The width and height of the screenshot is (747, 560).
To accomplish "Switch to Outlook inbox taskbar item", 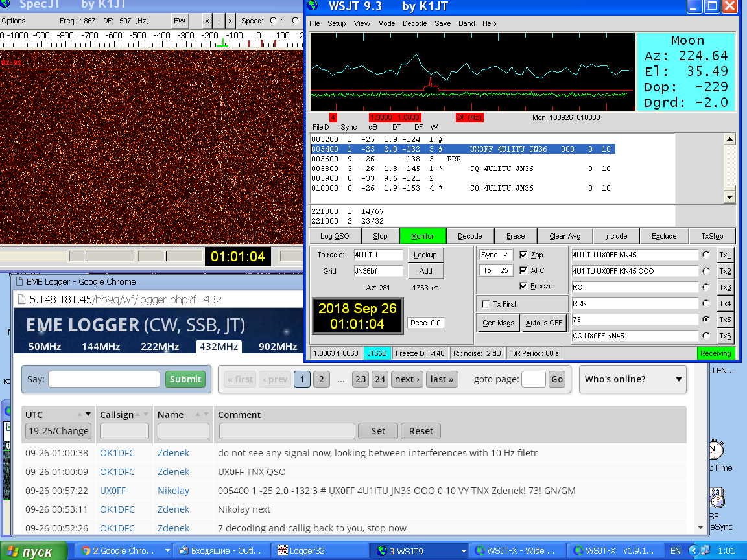I will click(x=220, y=550).
